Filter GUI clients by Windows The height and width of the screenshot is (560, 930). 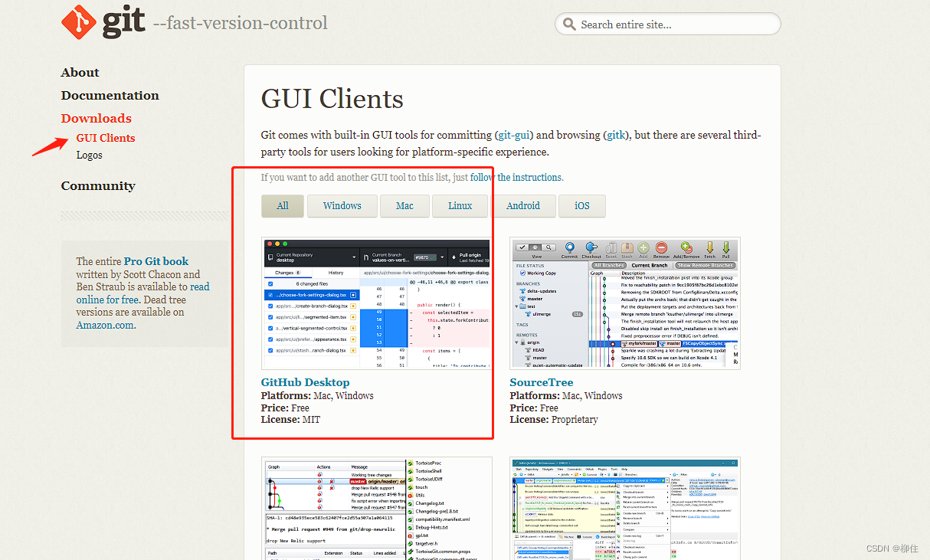tap(342, 205)
